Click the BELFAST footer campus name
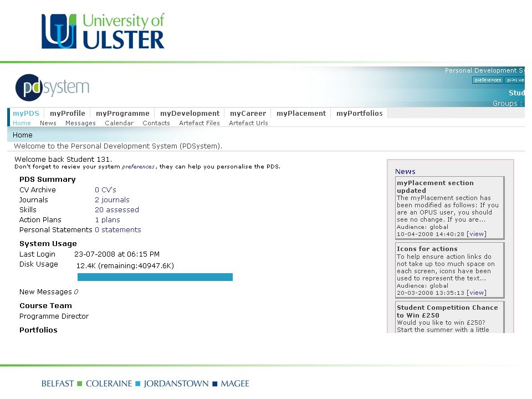Image resolution: width=532 pixels, height=399 pixels. point(58,383)
